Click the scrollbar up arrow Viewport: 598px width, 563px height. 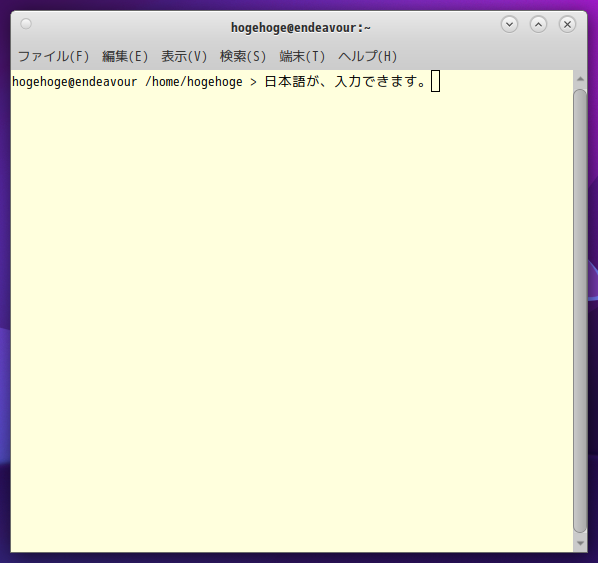[x=580, y=79]
